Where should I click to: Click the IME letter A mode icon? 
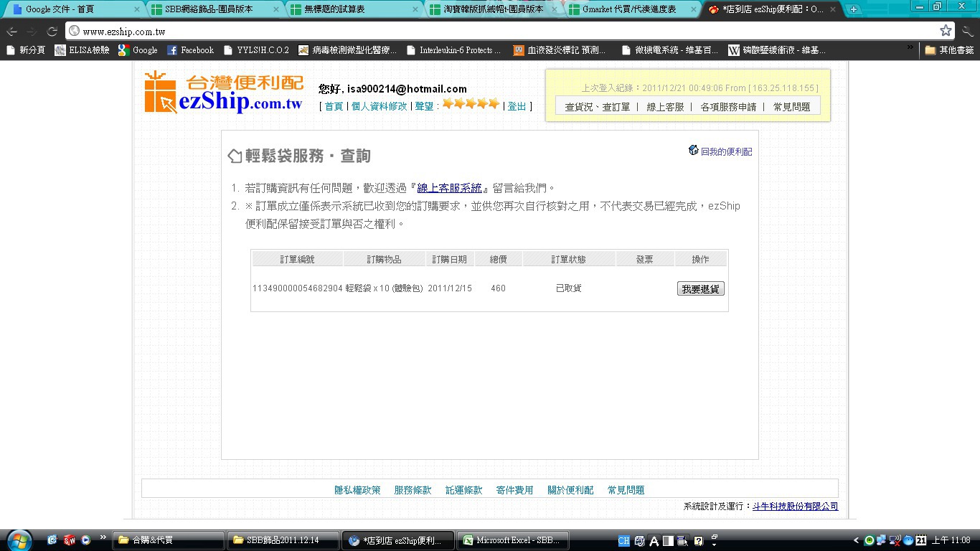[x=654, y=541]
